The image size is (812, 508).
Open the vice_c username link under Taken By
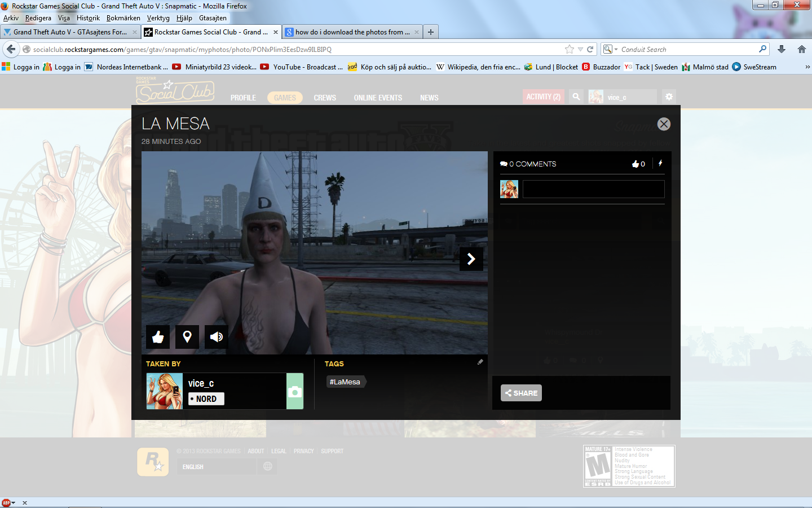pyautogui.click(x=201, y=383)
